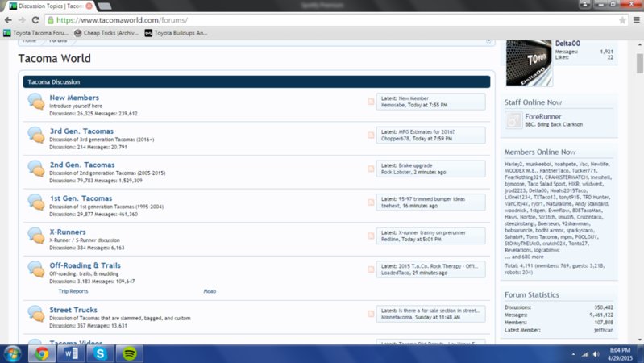
Task: Open the X-Runners forum icon
Action: point(36,236)
